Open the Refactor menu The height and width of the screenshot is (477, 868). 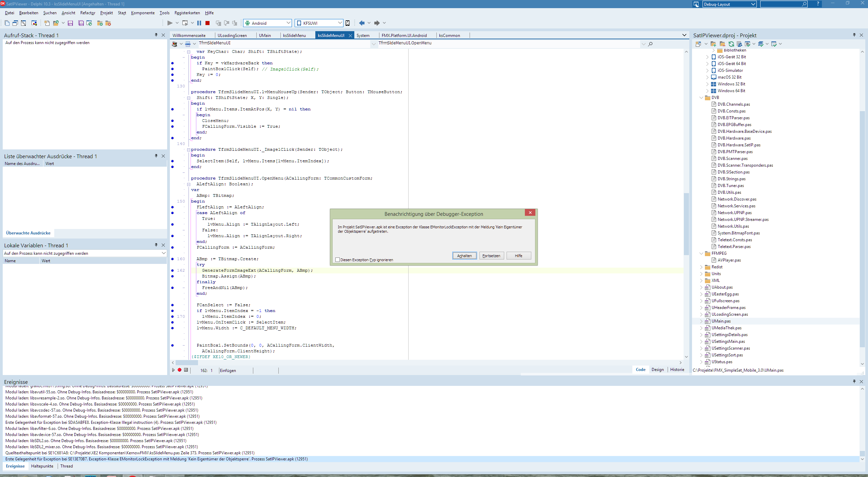(88, 13)
